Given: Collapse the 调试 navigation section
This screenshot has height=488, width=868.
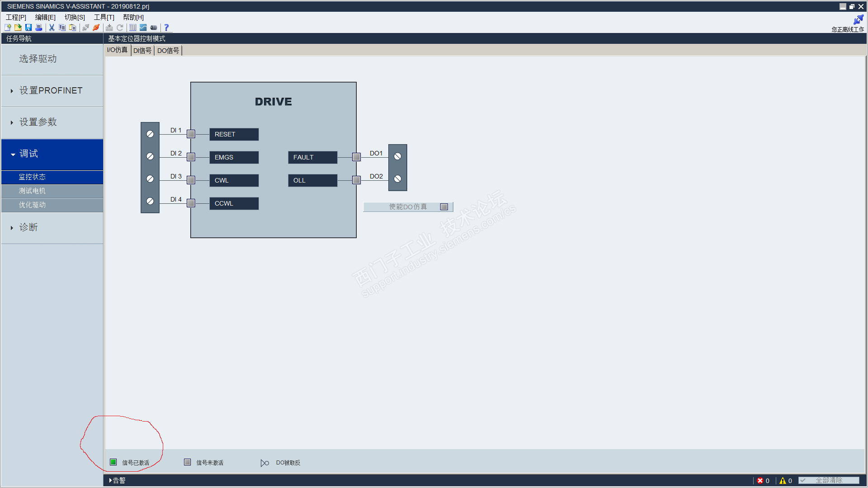Looking at the screenshot, I should click(x=28, y=154).
